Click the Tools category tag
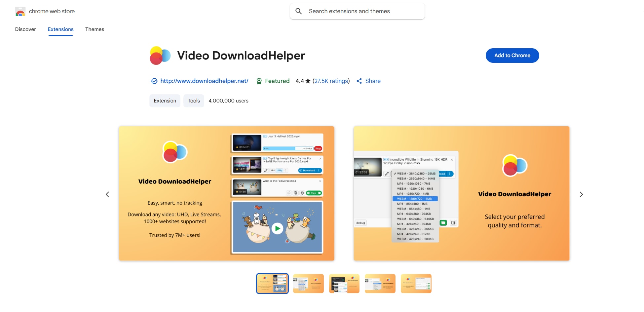 [x=194, y=101]
